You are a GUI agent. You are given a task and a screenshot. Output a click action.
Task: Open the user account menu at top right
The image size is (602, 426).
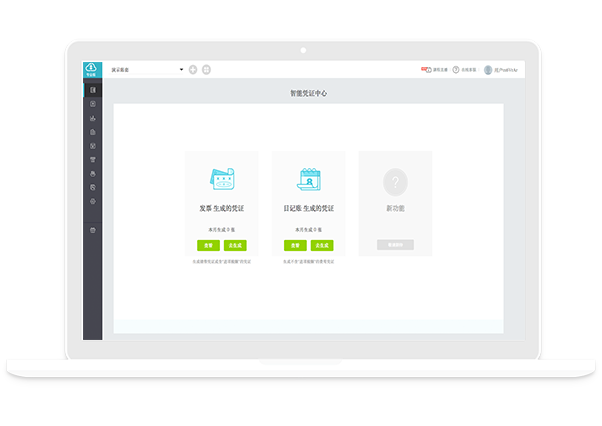501,70
